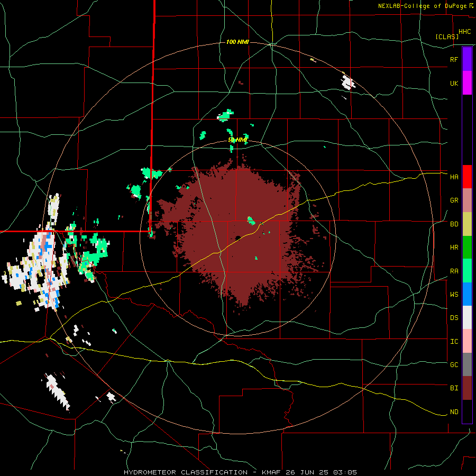This screenshot has width=476, height=476.
Task: Click the GC legend label
Action: point(454,365)
